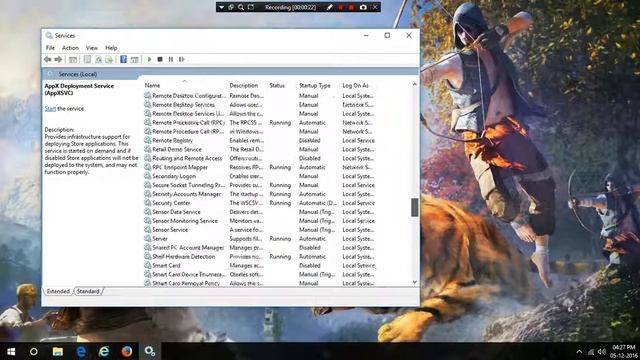Select the Sensor Data Service row
This screenshot has height=360, width=640.
click(260, 212)
